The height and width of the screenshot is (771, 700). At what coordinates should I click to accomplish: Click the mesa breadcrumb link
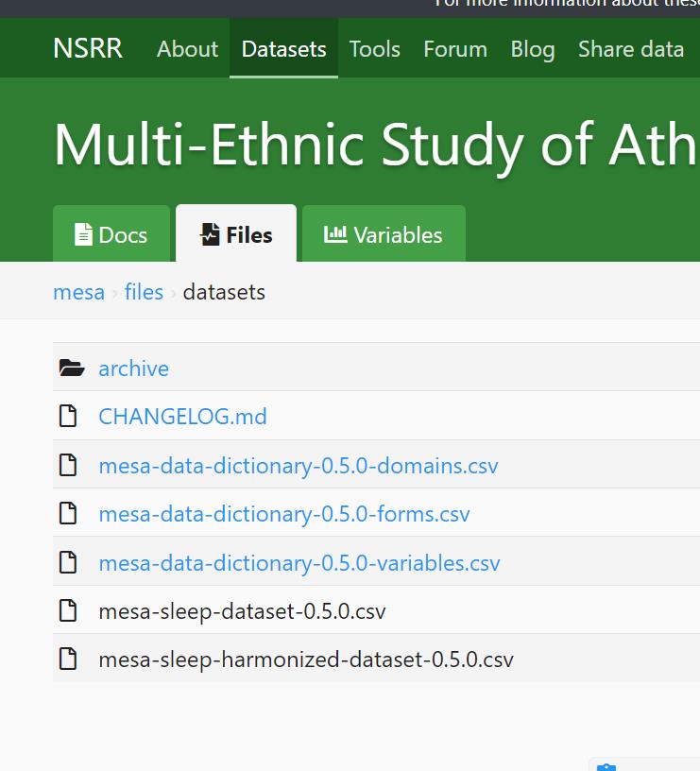point(78,292)
